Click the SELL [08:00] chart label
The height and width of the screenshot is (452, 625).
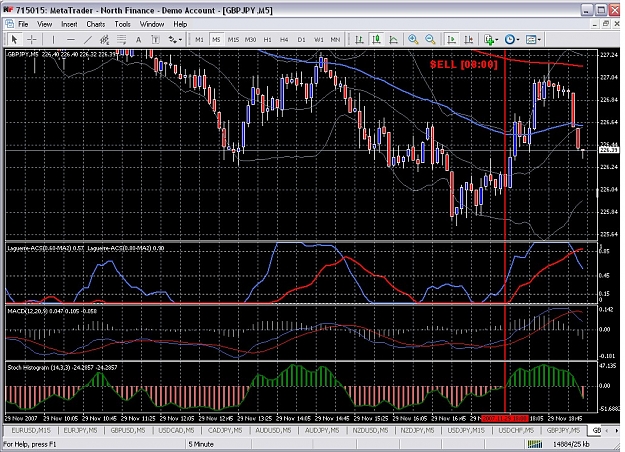[x=464, y=65]
